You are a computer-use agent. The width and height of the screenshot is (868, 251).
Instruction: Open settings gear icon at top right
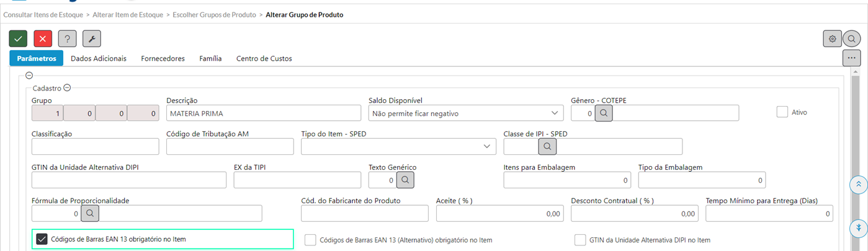coord(833,38)
